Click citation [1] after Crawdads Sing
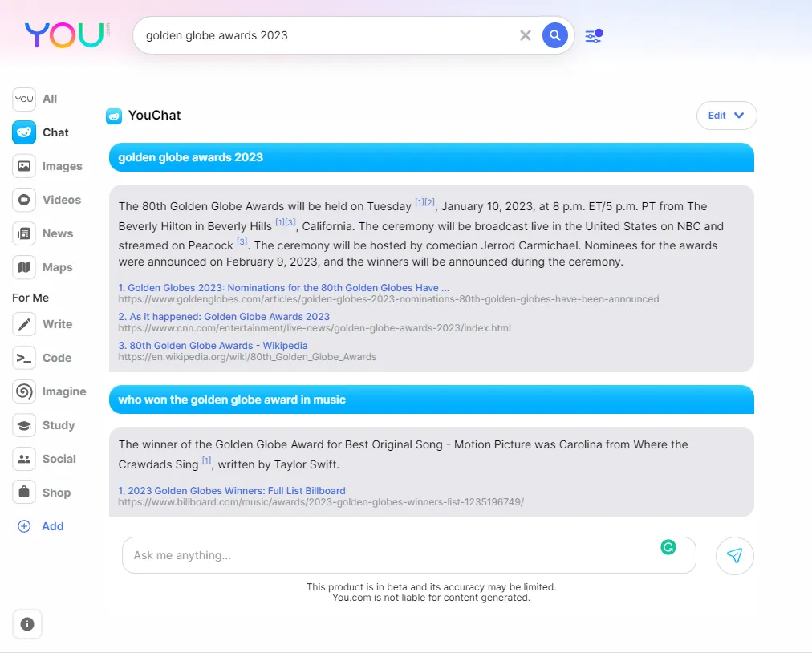 click(207, 460)
